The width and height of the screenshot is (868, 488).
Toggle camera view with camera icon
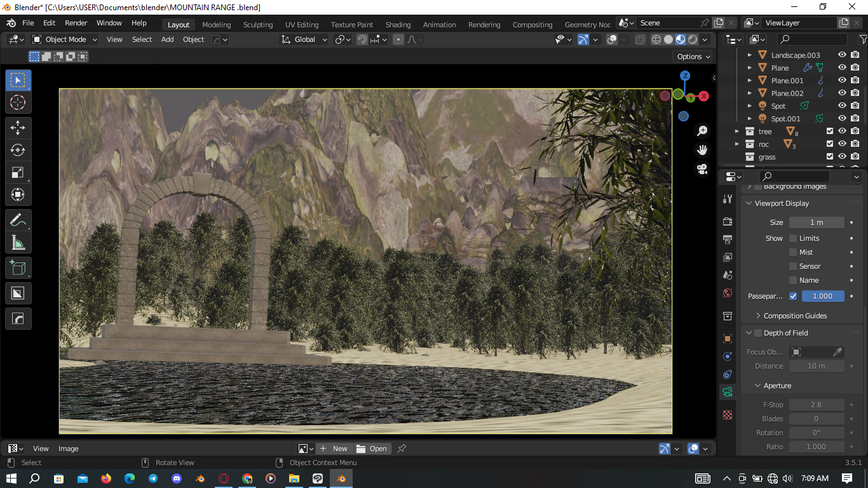click(702, 169)
